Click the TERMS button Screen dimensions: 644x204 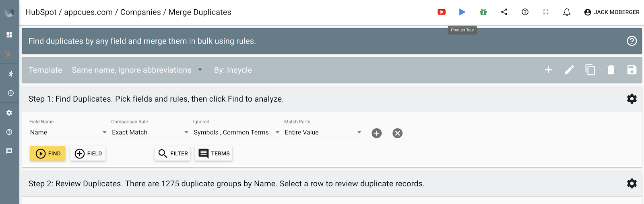tap(214, 154)
